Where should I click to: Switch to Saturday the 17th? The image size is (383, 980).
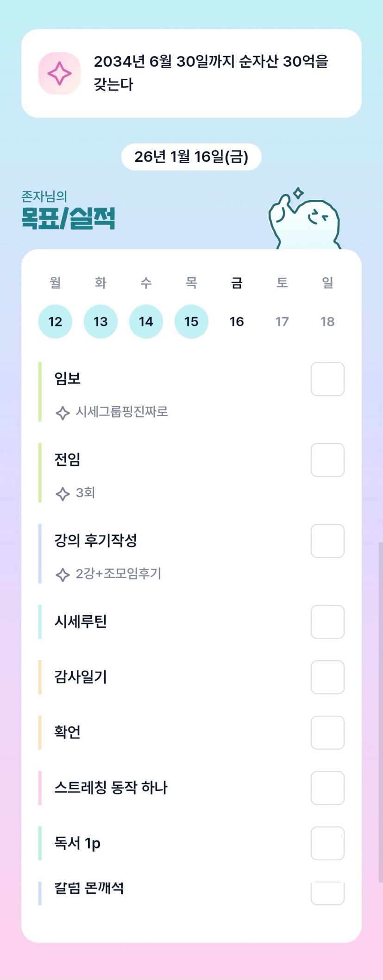[282, 322]
